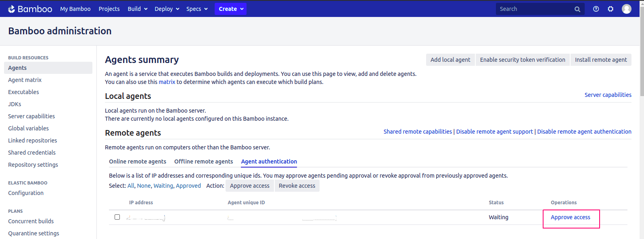Select All agents link
The image size is (644, 239).
[131, 186]
